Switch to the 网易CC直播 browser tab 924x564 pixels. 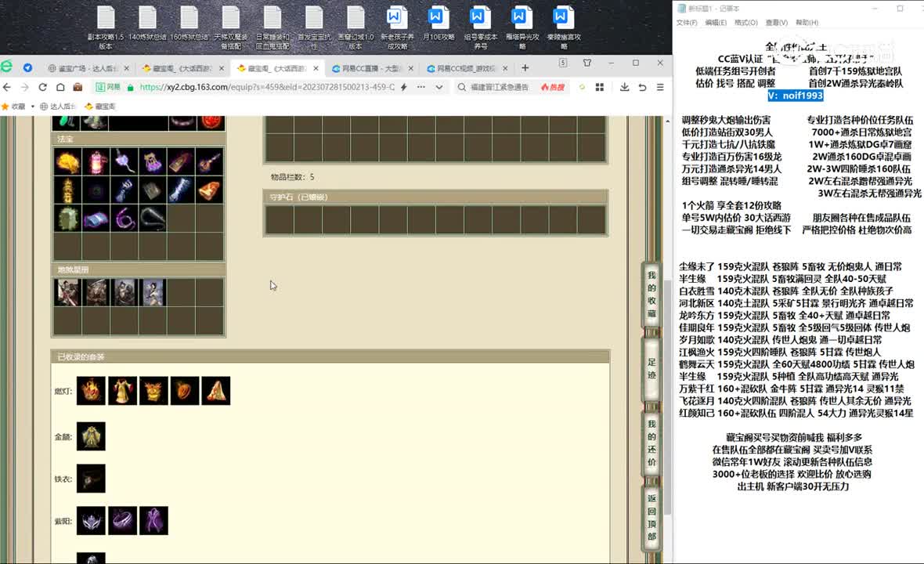372,68
